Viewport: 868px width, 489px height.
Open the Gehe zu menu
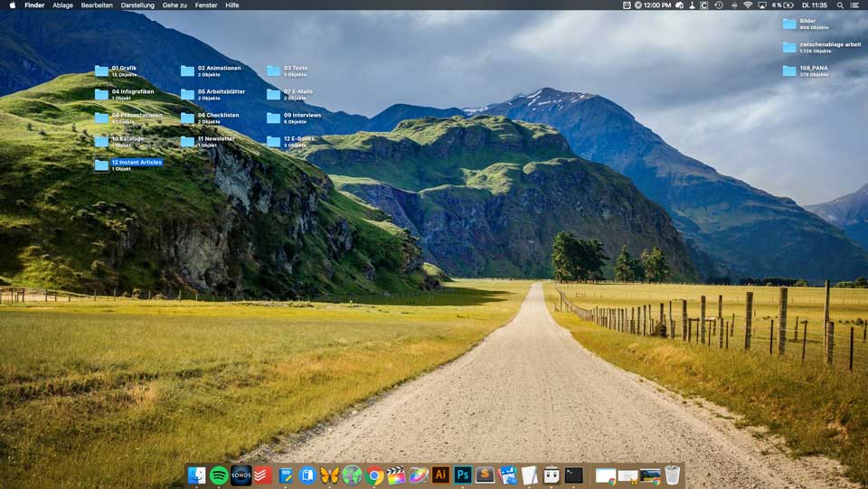(x=175, y=5)
